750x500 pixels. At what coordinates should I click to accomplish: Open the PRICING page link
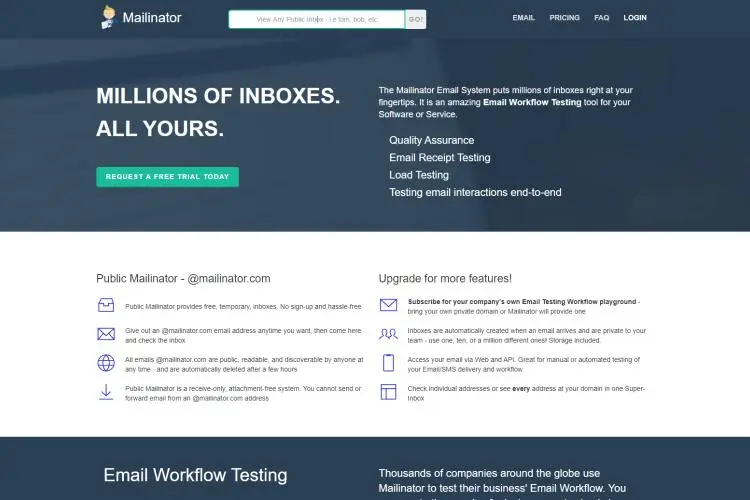[x=564, y=18]
